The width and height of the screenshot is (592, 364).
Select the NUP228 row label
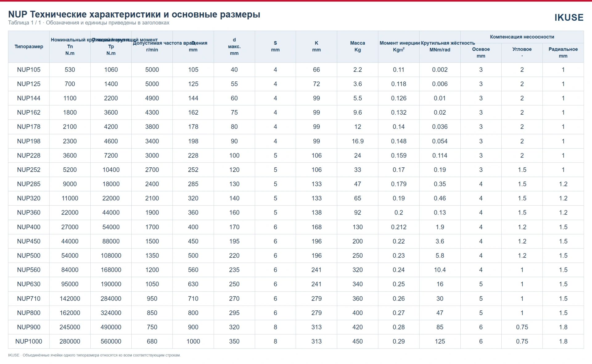29,155
